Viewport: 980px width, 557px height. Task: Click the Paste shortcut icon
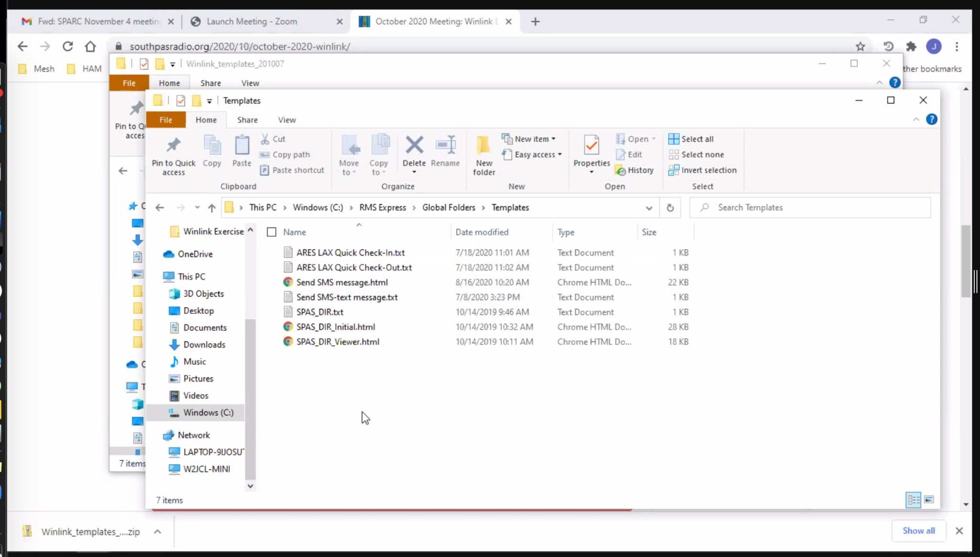coord(291,170)
